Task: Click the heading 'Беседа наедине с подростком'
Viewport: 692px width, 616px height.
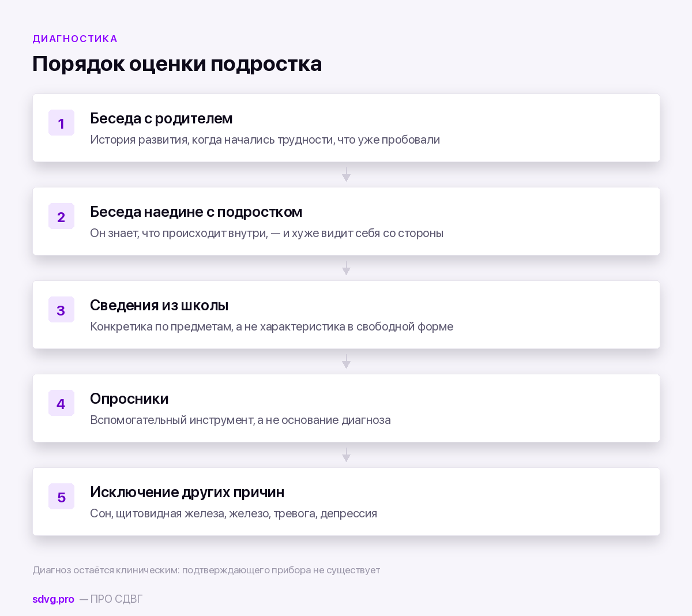Action: 196,212
